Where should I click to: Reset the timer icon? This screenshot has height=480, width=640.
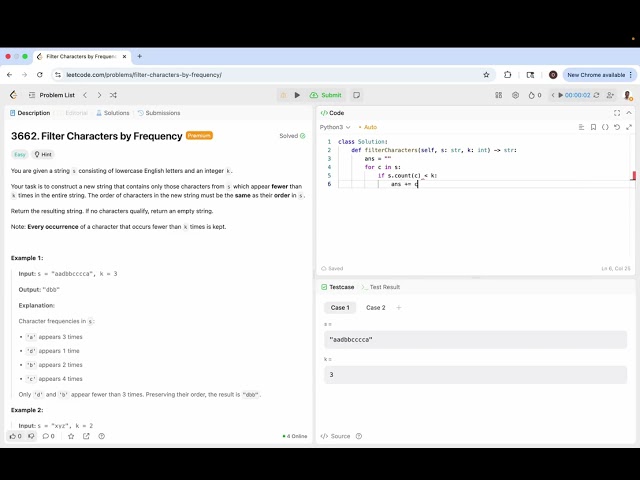[596, 95]
